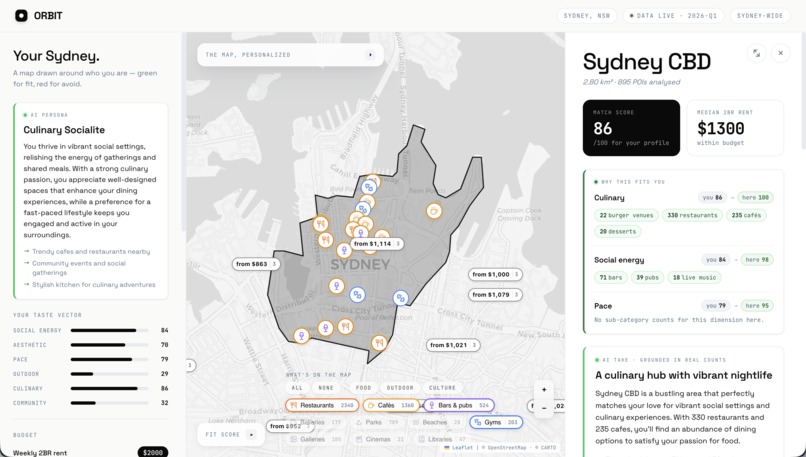
Task: Open the from $952 rent cluster
Action: pos(290,426)
